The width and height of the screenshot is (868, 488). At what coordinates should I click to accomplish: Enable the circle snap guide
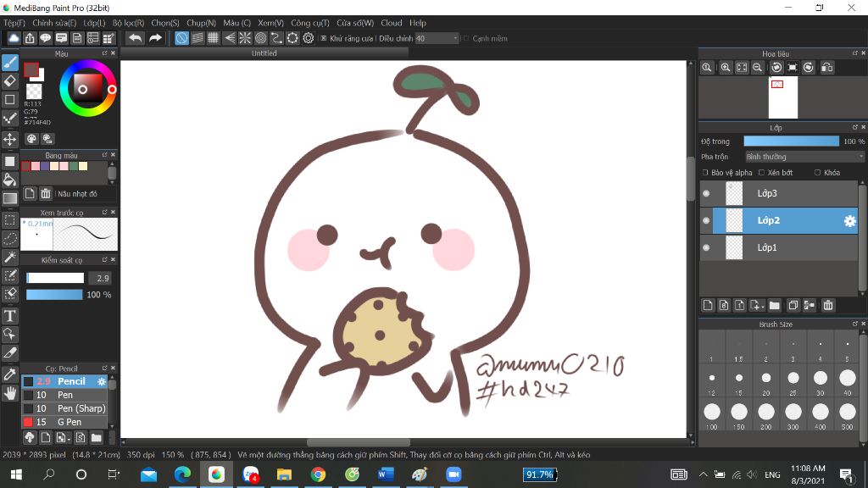click(261, 38)
